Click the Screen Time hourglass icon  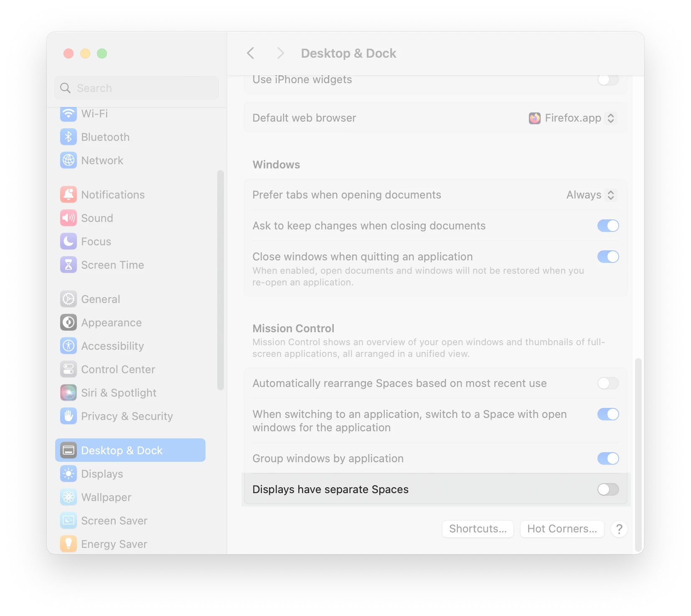pyautogui.click(x=69, y=265)
